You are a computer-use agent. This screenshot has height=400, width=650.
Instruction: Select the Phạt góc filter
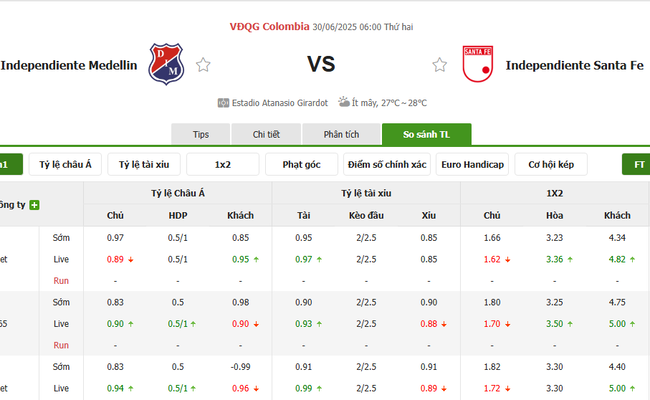coord(300,165)
